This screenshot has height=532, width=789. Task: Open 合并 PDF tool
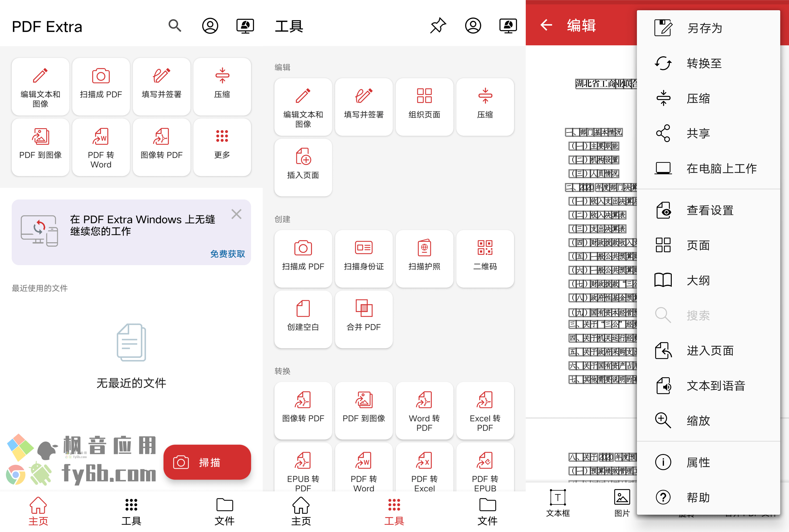click(364, 319)
